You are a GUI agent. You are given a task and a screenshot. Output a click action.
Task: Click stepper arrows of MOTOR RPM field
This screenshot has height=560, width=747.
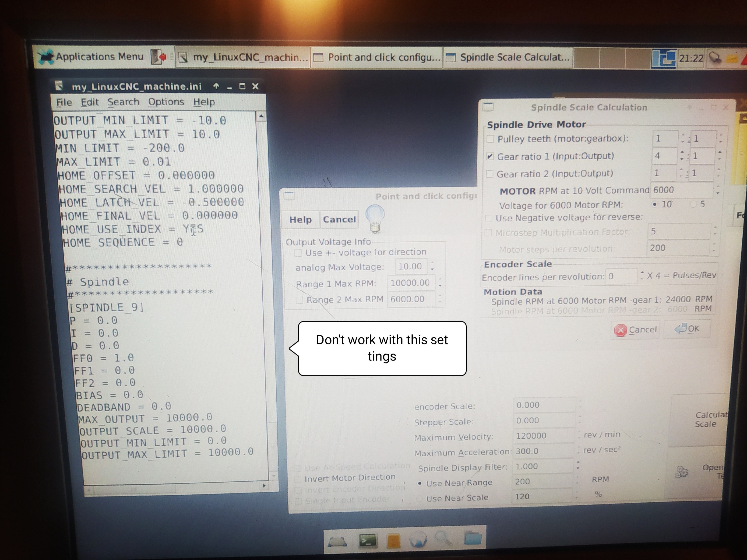tap(718, 190)
